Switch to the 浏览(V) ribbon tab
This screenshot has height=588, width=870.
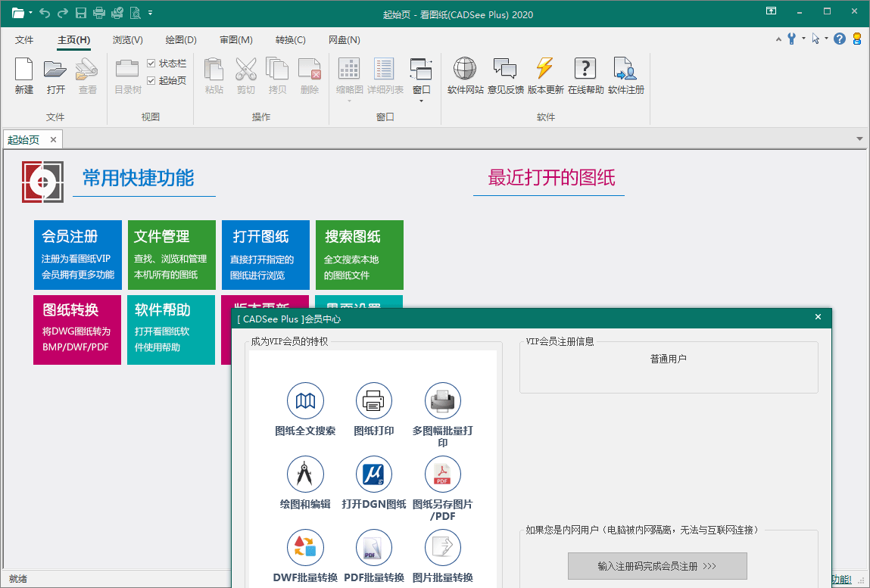coord(127,40)
